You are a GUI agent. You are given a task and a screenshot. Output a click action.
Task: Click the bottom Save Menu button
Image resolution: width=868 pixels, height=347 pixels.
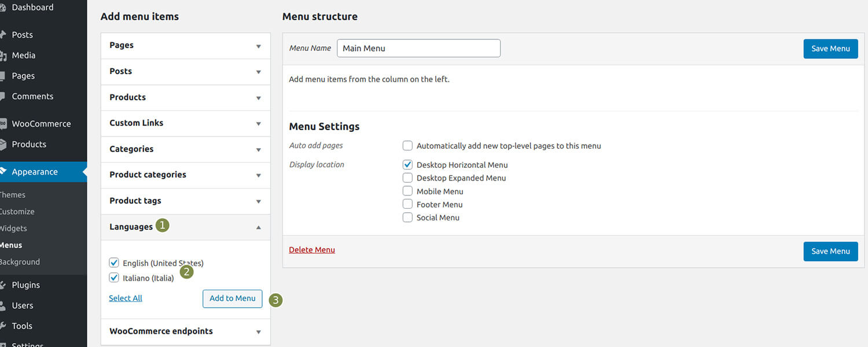830,251
